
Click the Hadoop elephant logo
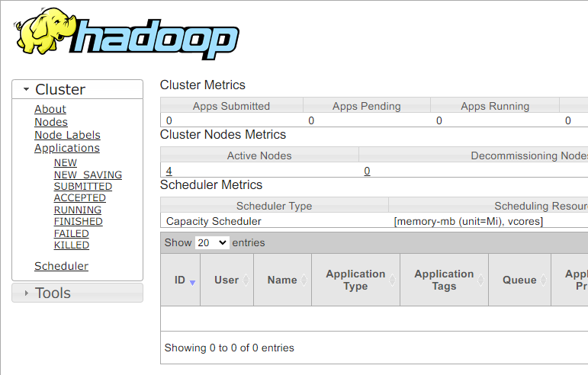(127, 34)
